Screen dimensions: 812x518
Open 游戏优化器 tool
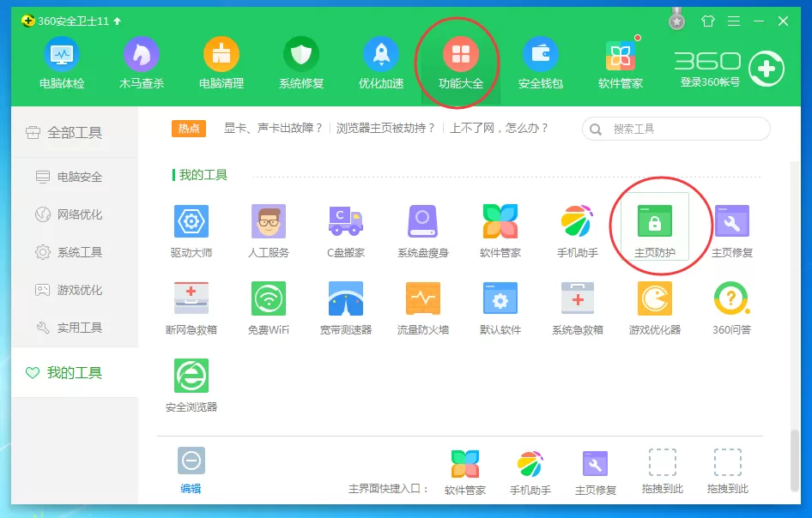click(x=655, y=308)
